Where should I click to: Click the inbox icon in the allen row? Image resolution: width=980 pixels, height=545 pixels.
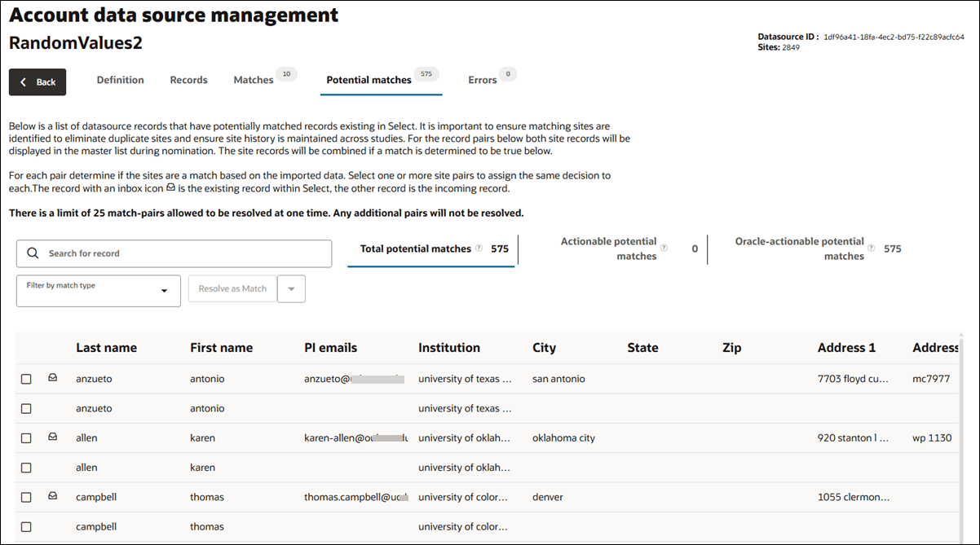point(53,437)
